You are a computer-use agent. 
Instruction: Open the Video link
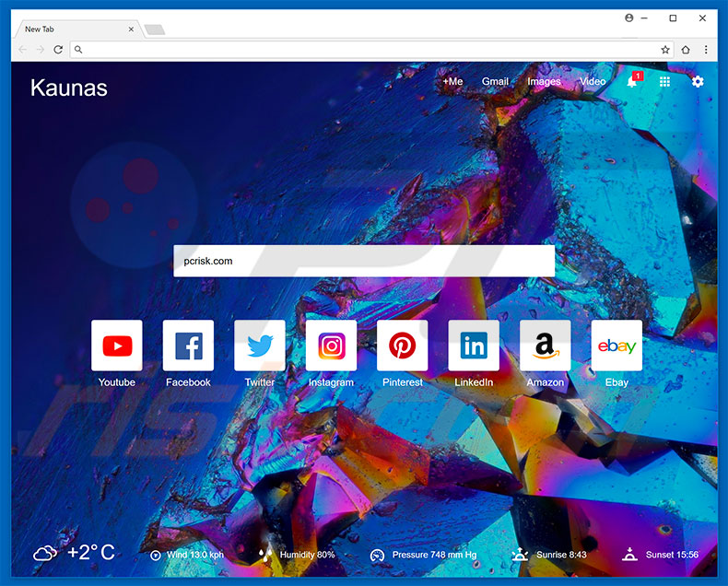pyautogui.click(x=593, y=82)
